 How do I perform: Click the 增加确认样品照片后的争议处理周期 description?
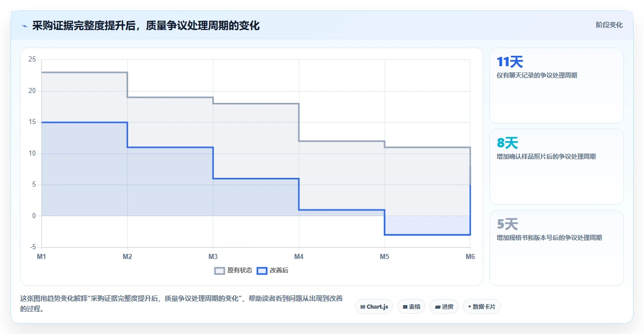(546, 157)
